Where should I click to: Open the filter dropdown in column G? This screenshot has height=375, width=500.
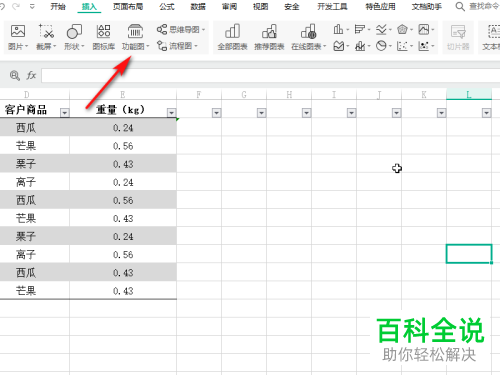(261, 113)
